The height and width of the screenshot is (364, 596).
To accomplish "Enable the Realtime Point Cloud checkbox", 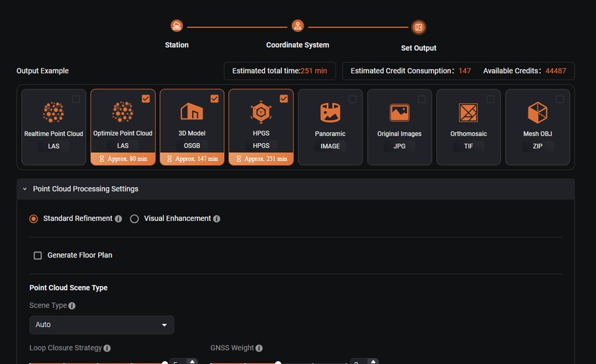I will [x=76, y=99].
